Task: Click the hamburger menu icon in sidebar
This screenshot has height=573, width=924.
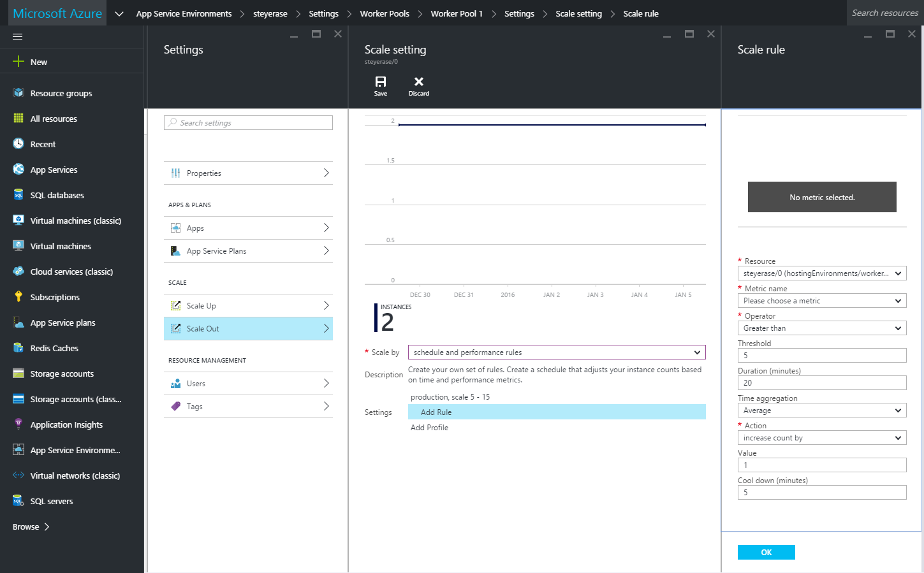Action: (x=18, y=36)
